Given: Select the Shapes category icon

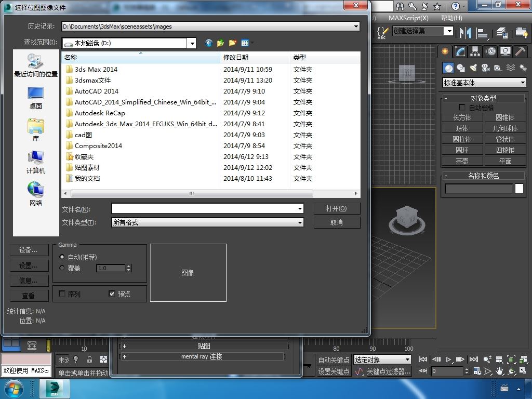Looking at the screenshot, I should pos(461,68).
